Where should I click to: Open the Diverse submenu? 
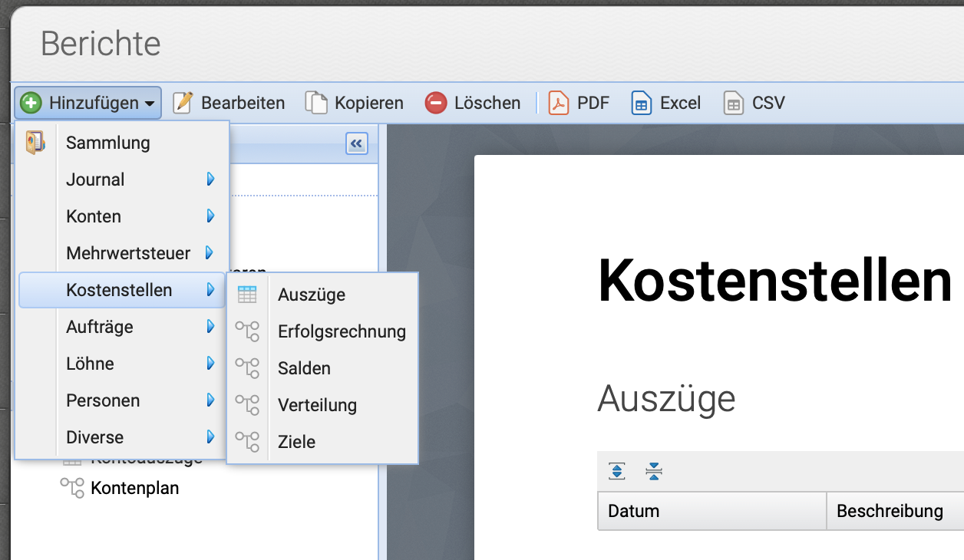coord(122,437)
